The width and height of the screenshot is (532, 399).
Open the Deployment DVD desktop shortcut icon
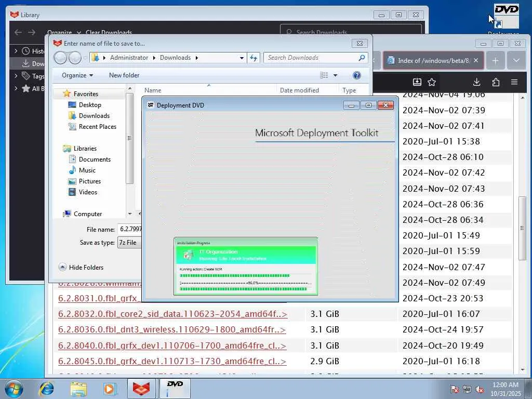[506, 16]
